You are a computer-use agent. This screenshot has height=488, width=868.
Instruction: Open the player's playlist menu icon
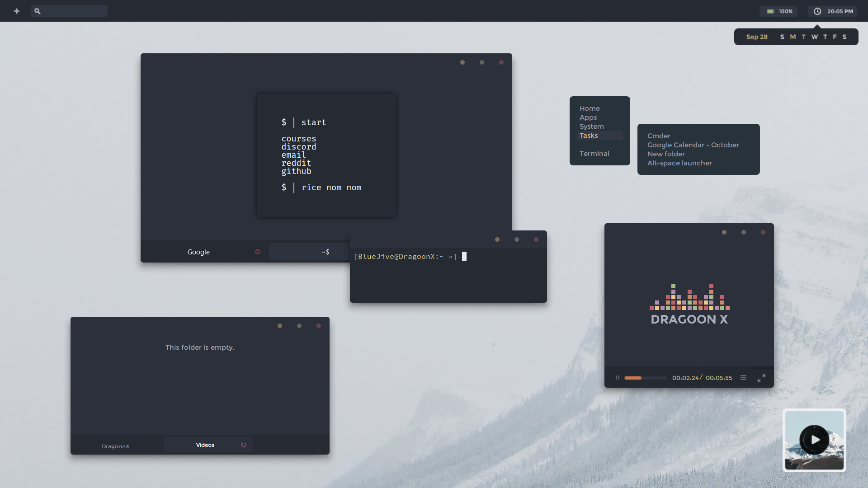click(743, 378)
